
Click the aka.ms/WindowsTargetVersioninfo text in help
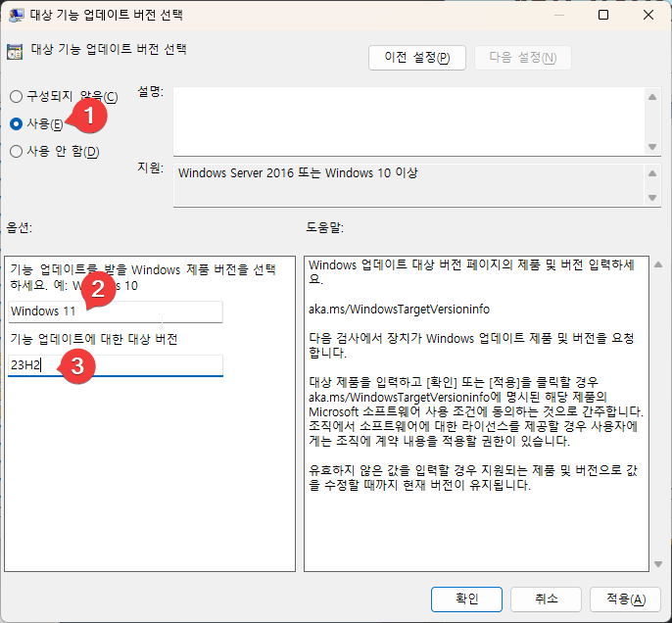click(x=399, y=310)
